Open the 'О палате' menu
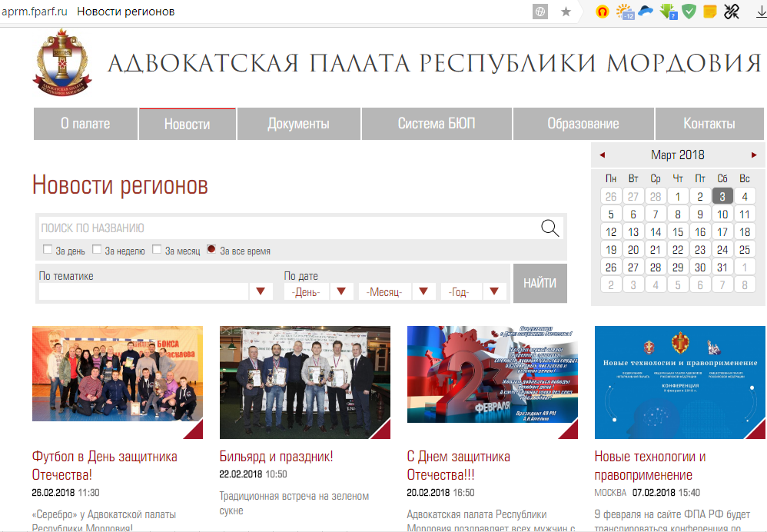Screen dimensions: 767x532 pos(85,124)
